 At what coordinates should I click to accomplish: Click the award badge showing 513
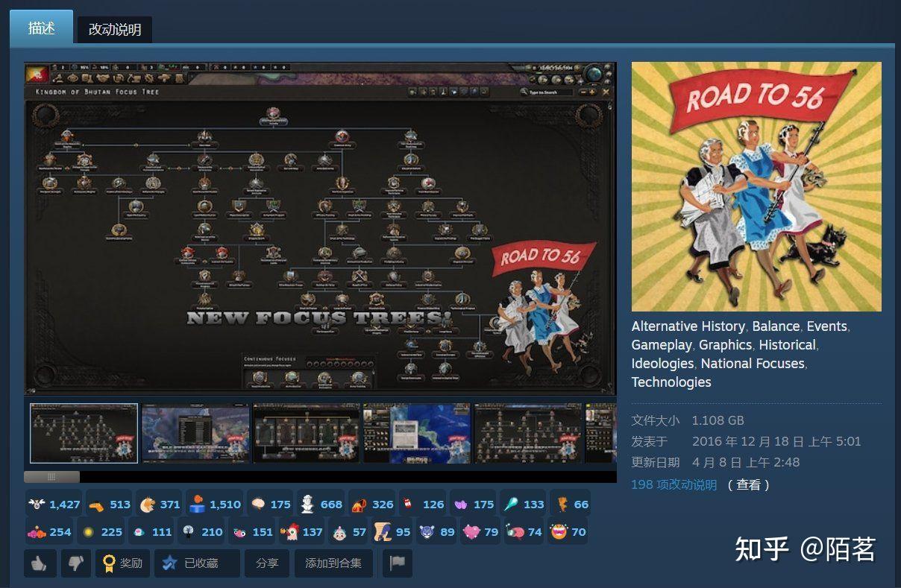pyautogui.click(x=109, y=504)
